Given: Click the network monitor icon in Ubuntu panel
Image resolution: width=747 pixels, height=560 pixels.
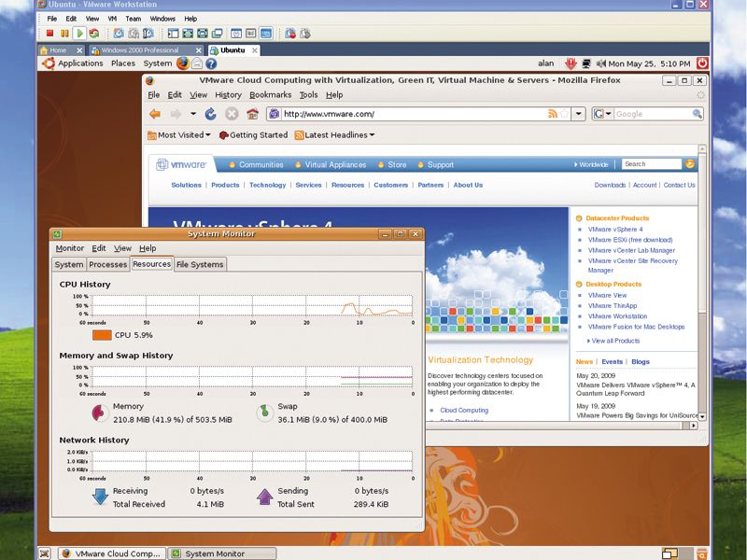Looking at the screenshot, I should pos(586,63).
